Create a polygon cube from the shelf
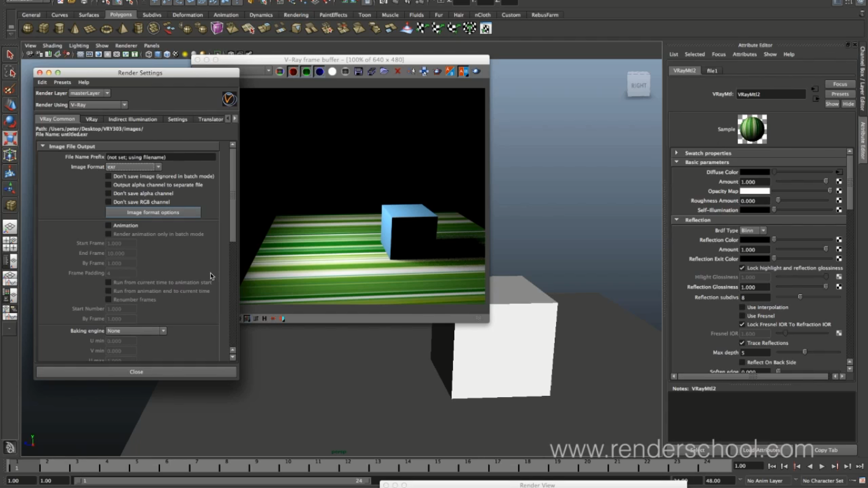The image size is (868, 488). pos(43,29)
